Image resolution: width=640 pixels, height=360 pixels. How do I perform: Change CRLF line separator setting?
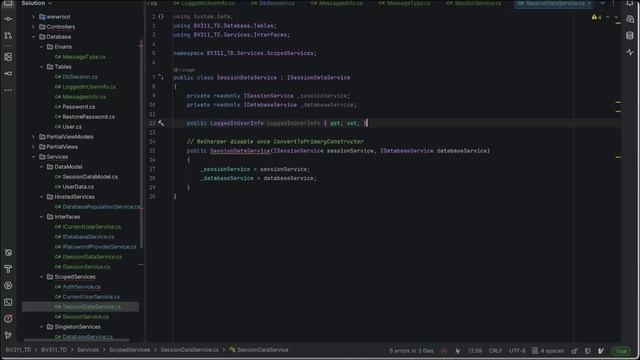[495, 351]
